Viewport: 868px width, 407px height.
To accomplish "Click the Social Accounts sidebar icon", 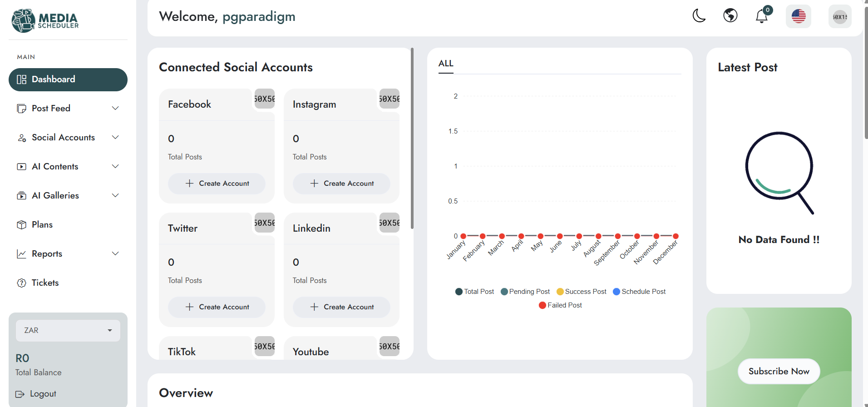I will coord(21,138).
